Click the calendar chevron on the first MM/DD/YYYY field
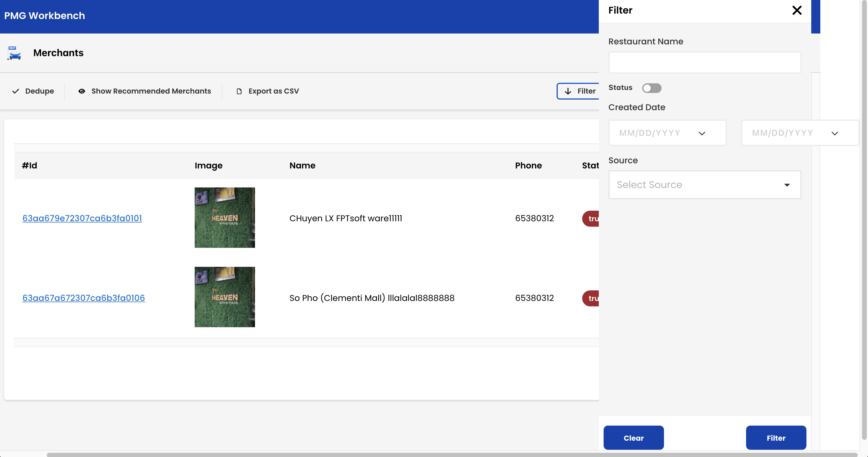This screenshot has height=457, width=868. (703, 133)
